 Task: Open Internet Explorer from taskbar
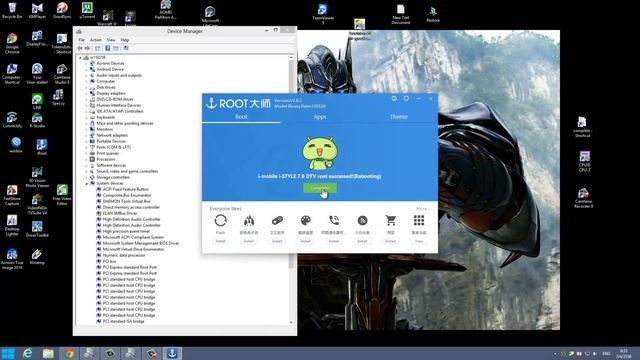[27, 353]
